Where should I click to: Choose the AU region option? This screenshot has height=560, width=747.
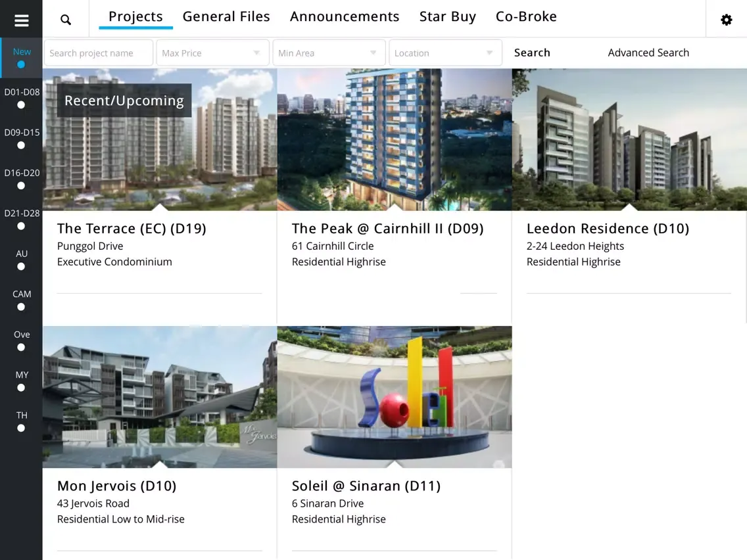[x=22, y=260]
